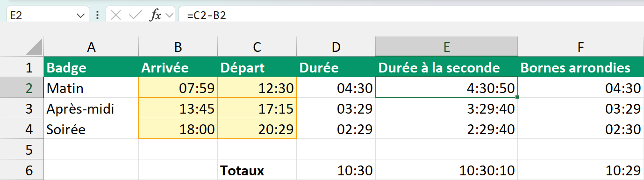Click the Arrivée header cell
This screenshot has height=180, width=644.
click(178, 67)
